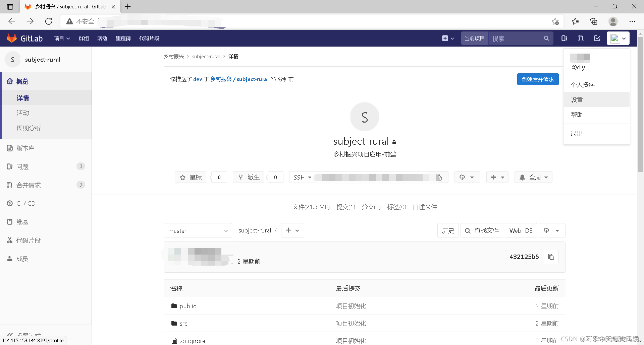The image size is (644, 345).
Task: Copy commit hash 432125b5 via clipboard icon
Action: (x=551, y=257)
